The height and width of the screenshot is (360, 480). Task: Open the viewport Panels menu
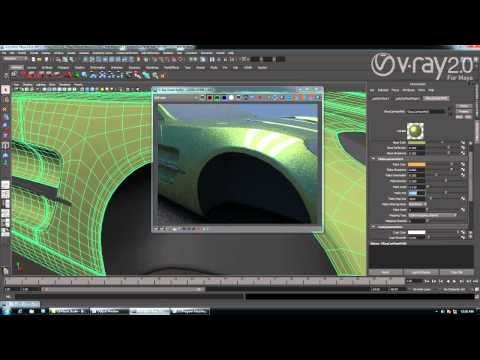click(78, 85)
